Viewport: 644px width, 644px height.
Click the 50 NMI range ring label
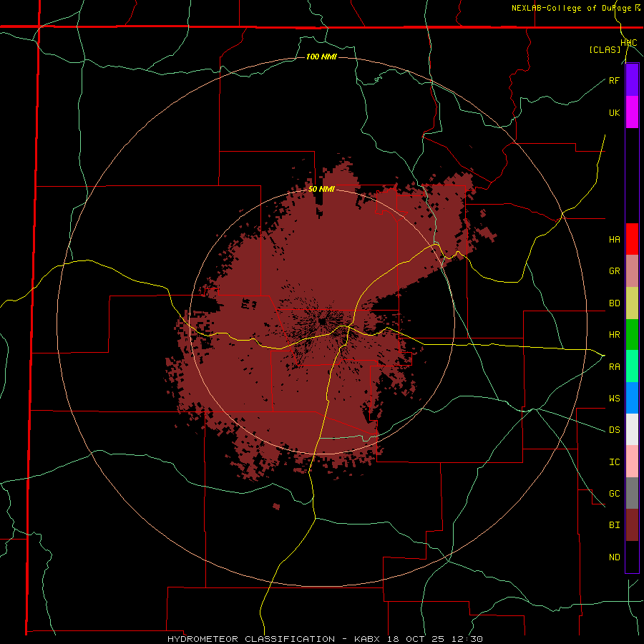pyautogui.click(x=321, y=190)
